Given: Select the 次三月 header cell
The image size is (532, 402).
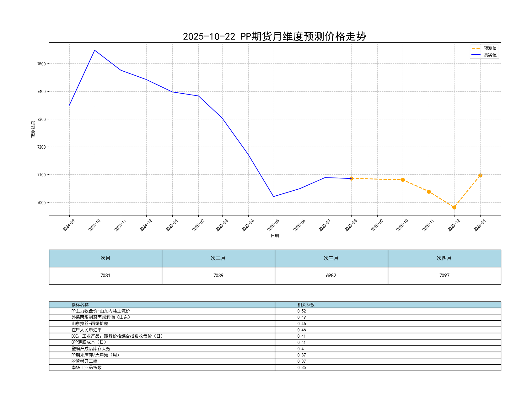Looking at the screenshot, I should tap(331, 258).
